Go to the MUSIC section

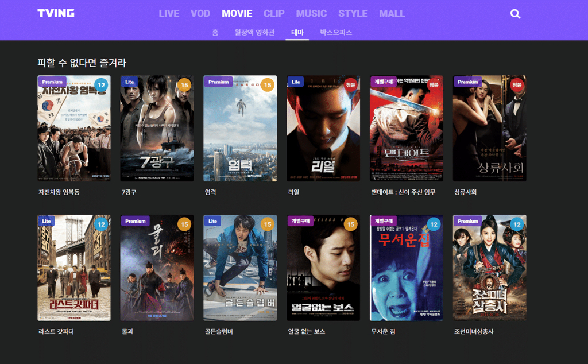[311, 14]
